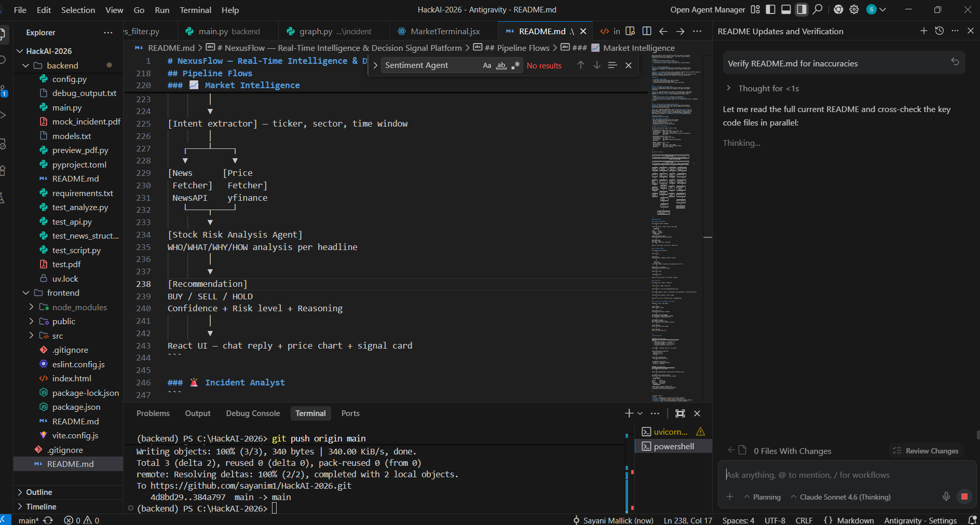This screenshot has width=980, height=525.
Task: Switch to the Debug Console tab
Action: pyautogui.click(x=253, y=413)
